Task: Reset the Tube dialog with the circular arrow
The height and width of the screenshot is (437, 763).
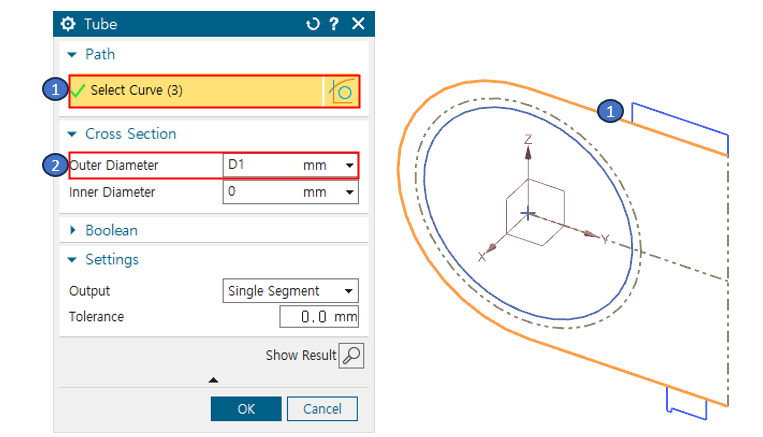Action: click(312, 24)
